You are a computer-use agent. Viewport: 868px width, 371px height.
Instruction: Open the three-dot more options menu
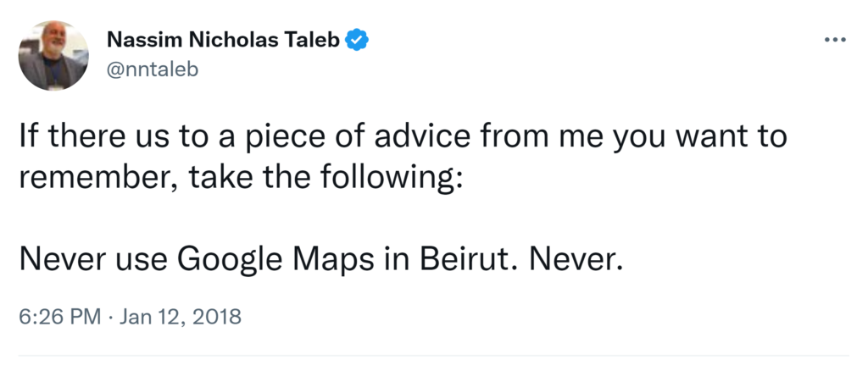pos(835,41)
